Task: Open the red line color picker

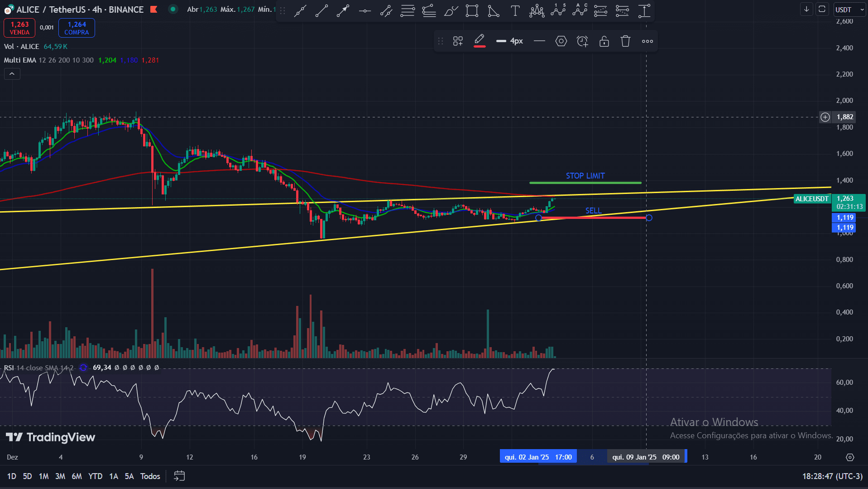Action: click(x=480, y=41)
